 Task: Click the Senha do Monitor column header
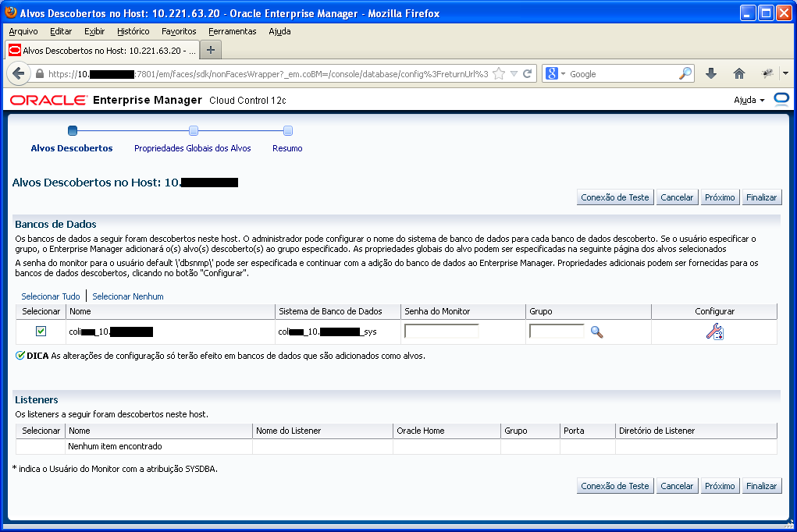click(x=463, y=311)
